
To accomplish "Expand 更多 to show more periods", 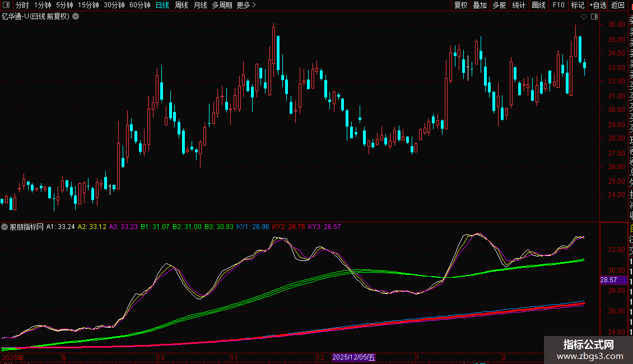I will (x=246, y=5).
